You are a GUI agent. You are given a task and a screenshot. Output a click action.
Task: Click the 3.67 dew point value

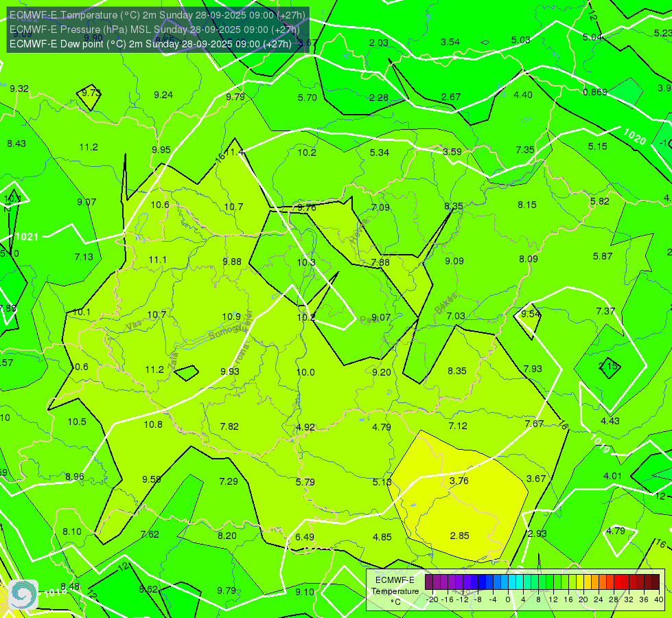pos(536,479)
